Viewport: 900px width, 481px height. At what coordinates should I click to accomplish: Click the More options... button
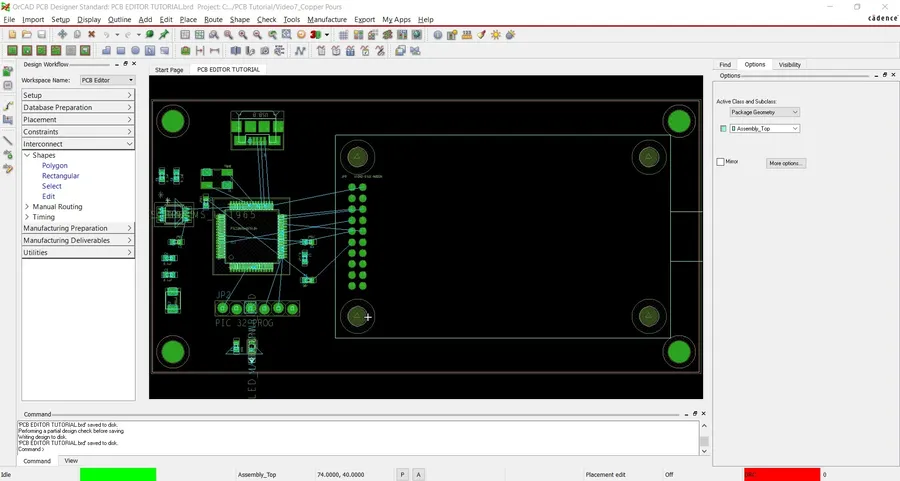pyautogui.click(x=786, y=164)
